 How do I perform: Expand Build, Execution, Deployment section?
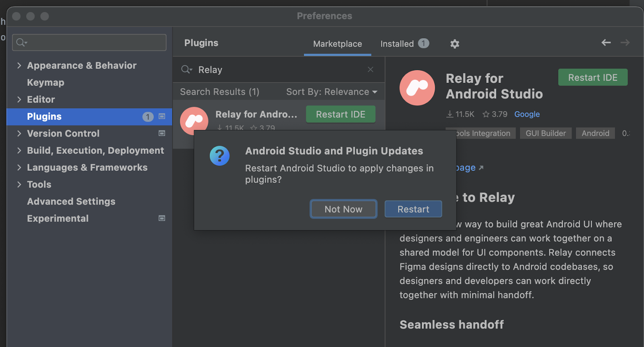click(19, 150)
